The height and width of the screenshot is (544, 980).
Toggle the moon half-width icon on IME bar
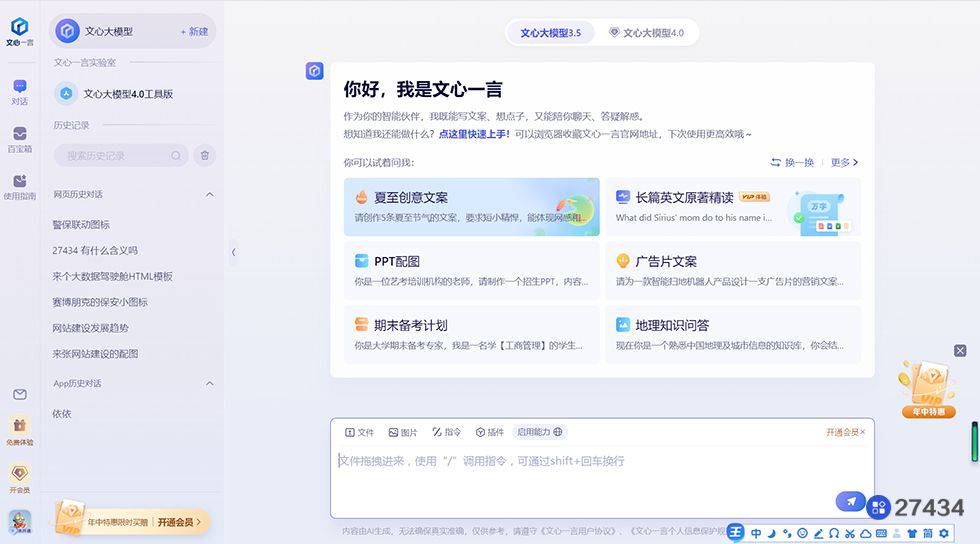[x=772, y=533]
